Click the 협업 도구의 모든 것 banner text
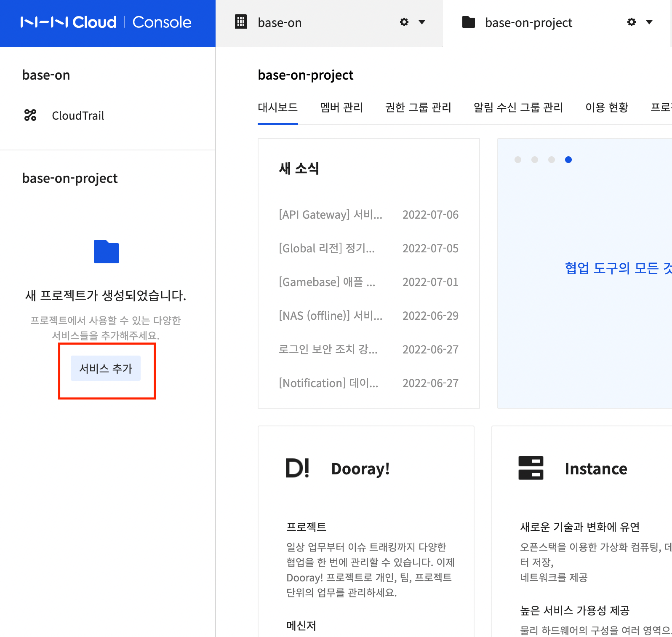This screenshot has height=637, width=672. click(x=618, y=268)
